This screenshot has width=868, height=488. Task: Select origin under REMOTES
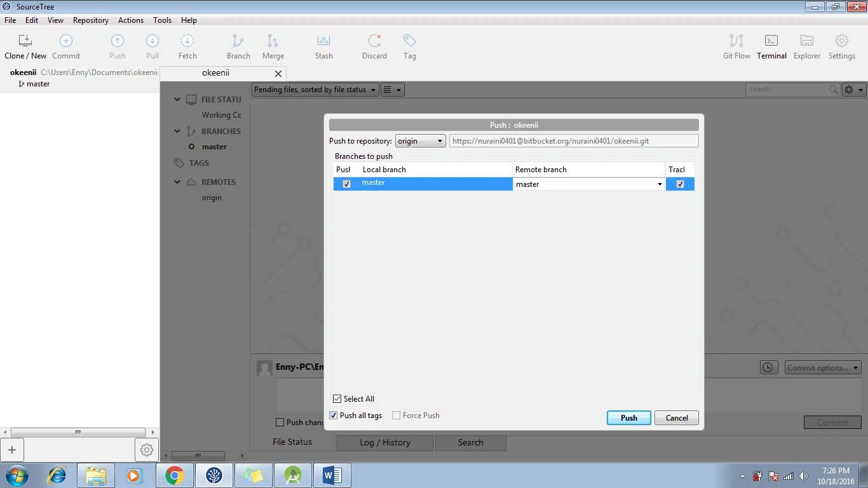coord(212,198)
